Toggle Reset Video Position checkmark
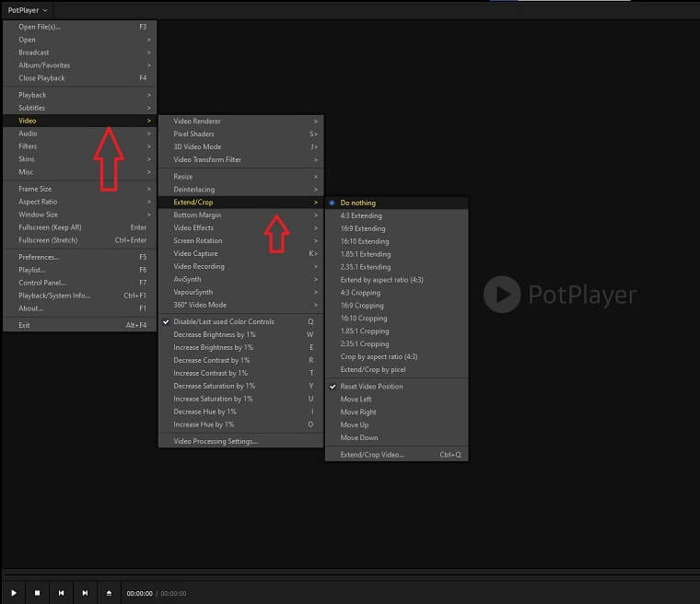700x604 pixels. (x=396, y=387)
